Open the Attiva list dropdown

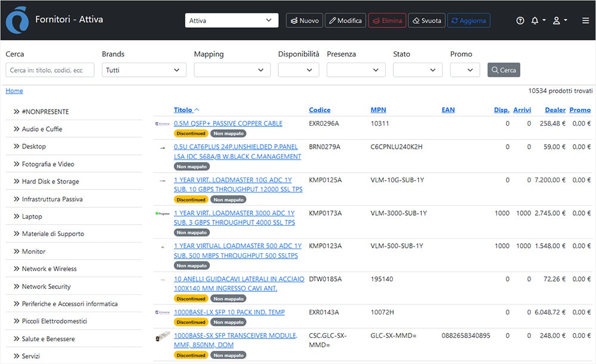231,20
